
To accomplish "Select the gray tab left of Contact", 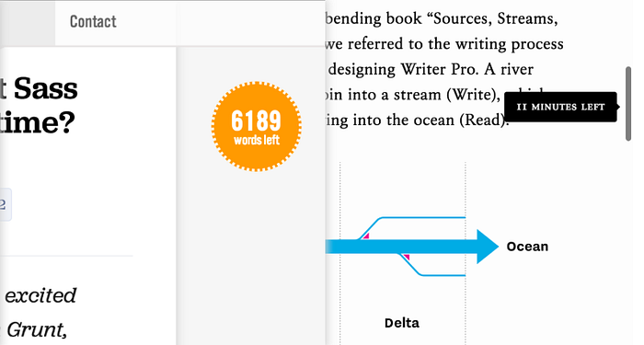I will [28, 23].
